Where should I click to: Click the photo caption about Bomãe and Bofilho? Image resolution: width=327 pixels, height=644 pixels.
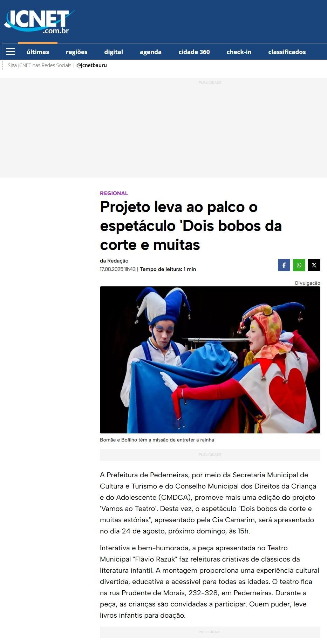tap(157, 440)
